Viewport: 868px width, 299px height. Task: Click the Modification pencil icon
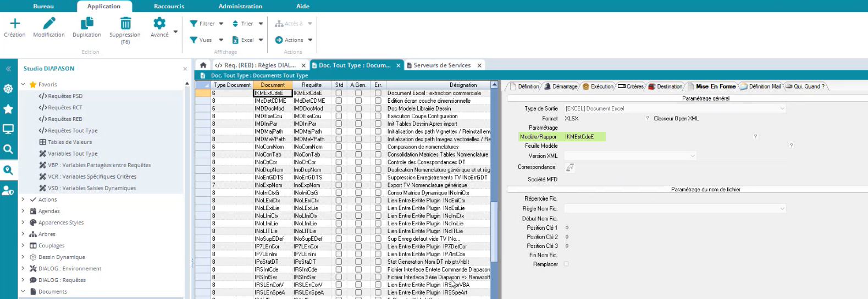(49, 24)
